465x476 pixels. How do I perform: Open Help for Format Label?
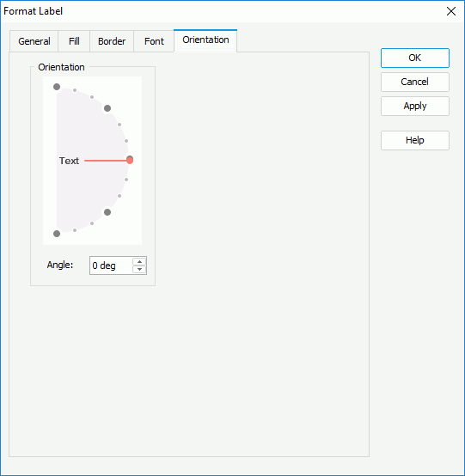[415, 140]
